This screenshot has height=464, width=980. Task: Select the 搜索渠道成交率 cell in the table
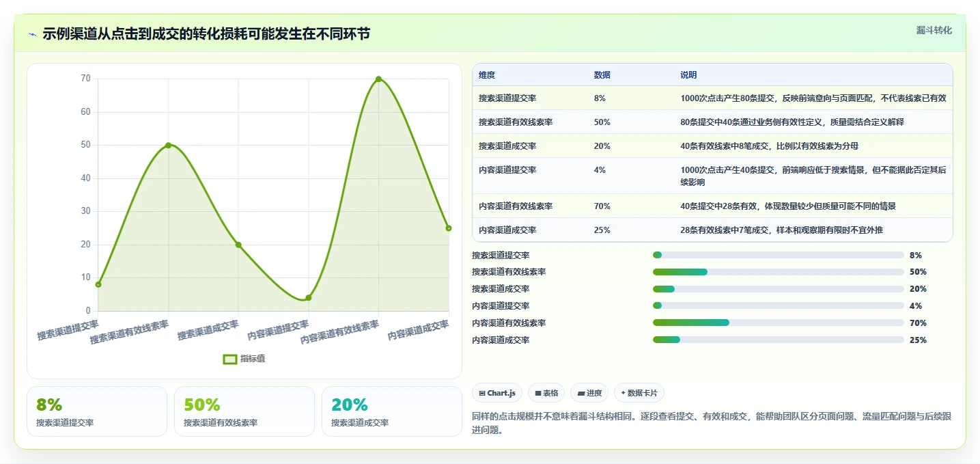click(507, 146)
